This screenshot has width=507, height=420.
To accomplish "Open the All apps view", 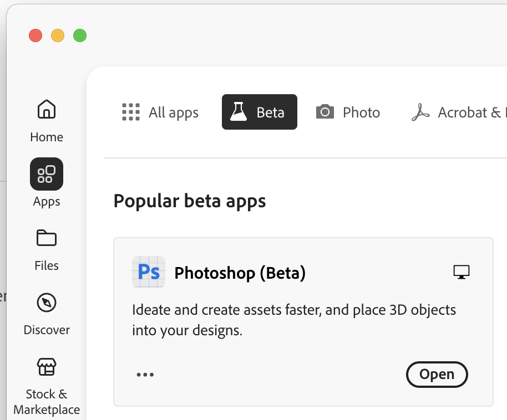I will pos(160,112).
